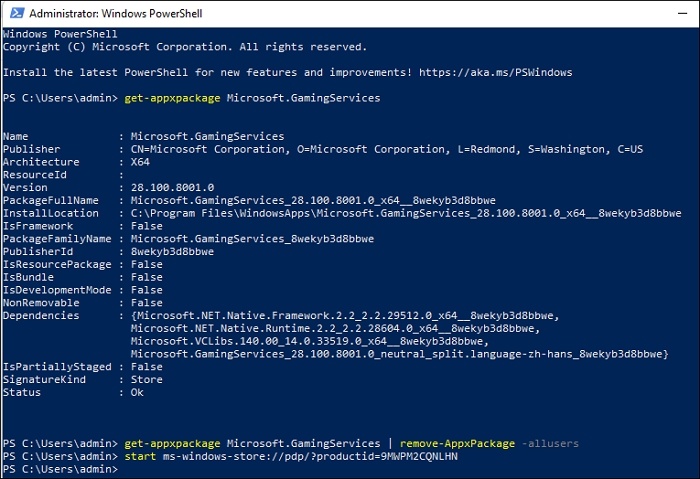The image size is (700, 479).
Task: Click the PackageFullName value
Action: point(313,200)
